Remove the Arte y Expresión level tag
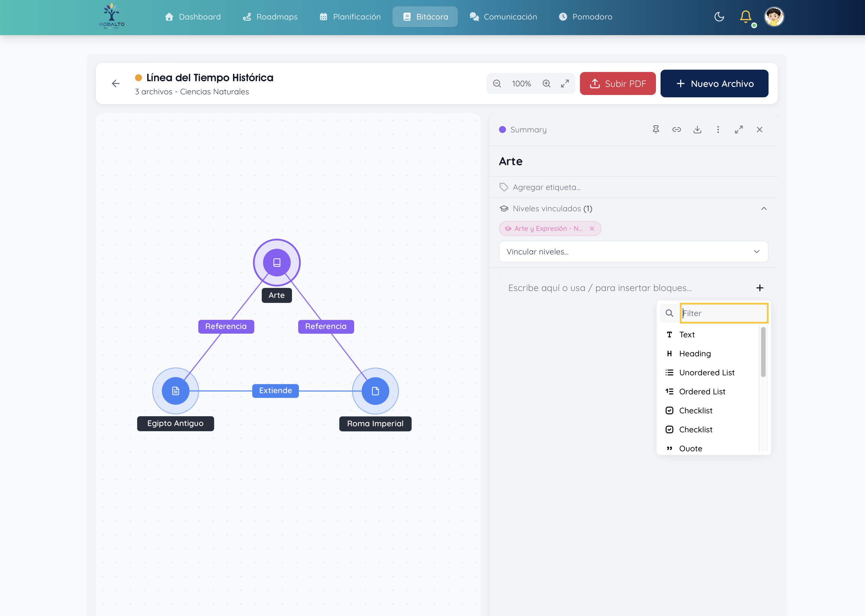 [592, 228]
